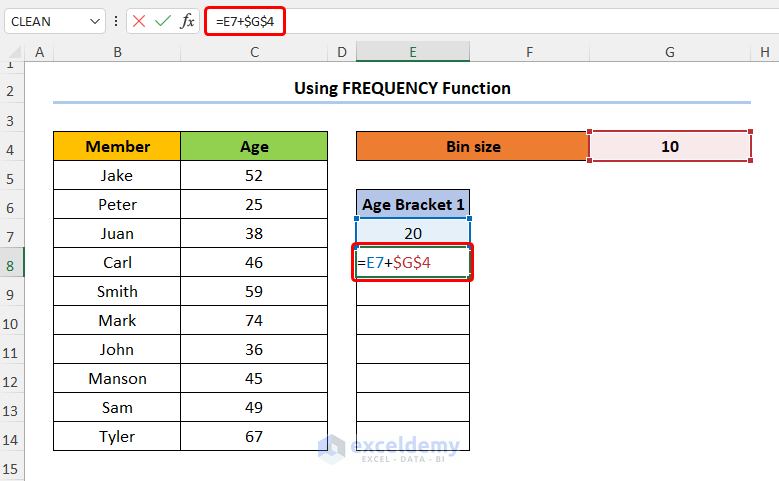Click the Name Box showing CLEAN
This screenshot has height=481, width=779.
pyautogui.click(x=55, y=21)
